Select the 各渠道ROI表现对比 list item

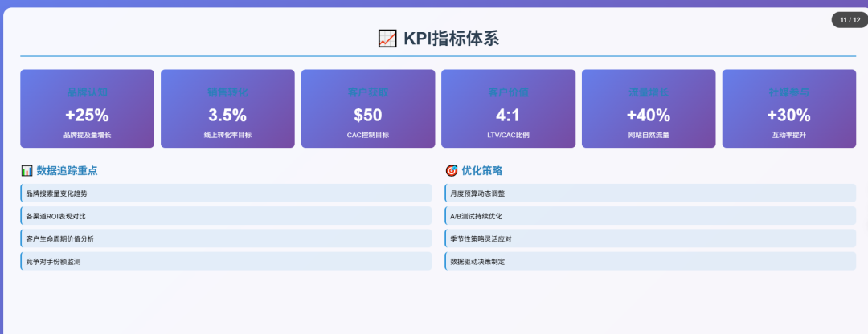226,216
